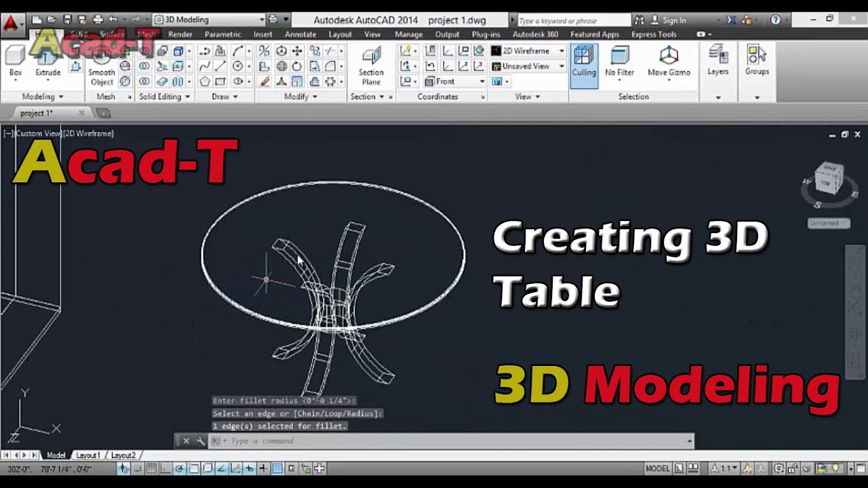Click the command line customize wrench icon
Image resolution: width=868 pixels, height=488 pixels.
tap(200, 441)
